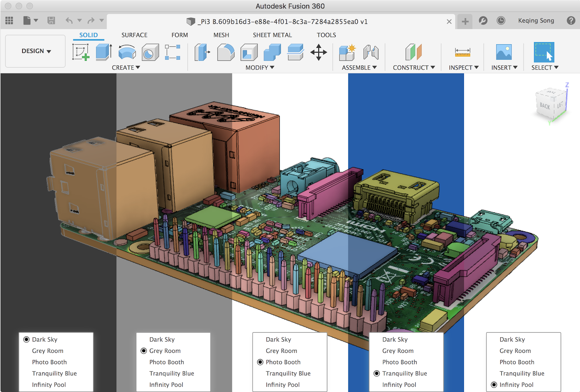Select Dark Sky in the fifth environment list
Image resolution: width=580 pixels, height=392 pixels.
(x=512, y=339)
